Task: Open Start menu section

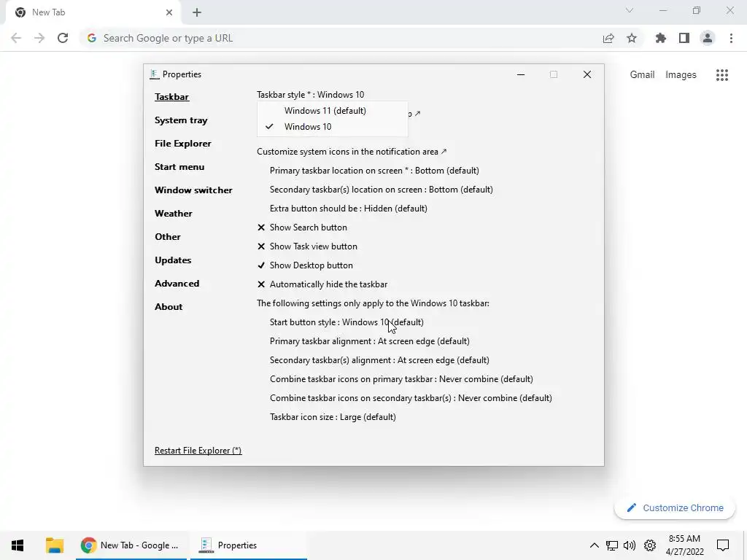Action: point(179,167)
